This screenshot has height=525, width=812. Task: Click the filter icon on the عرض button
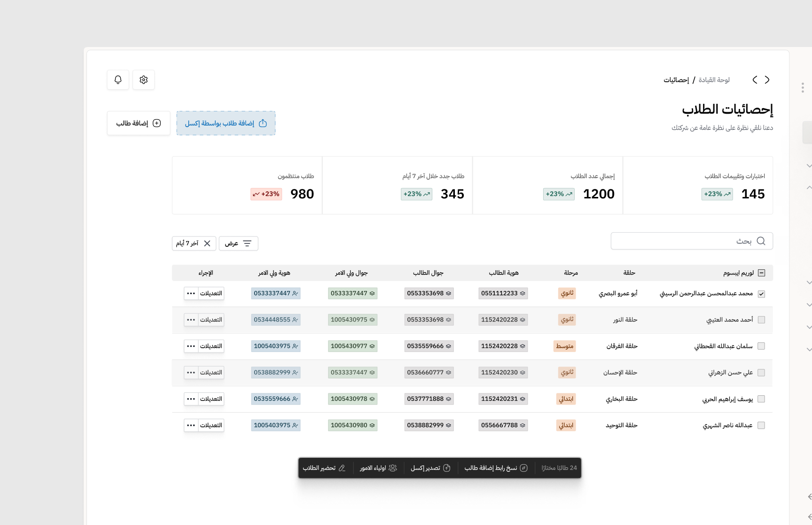[x=248, y=243]
